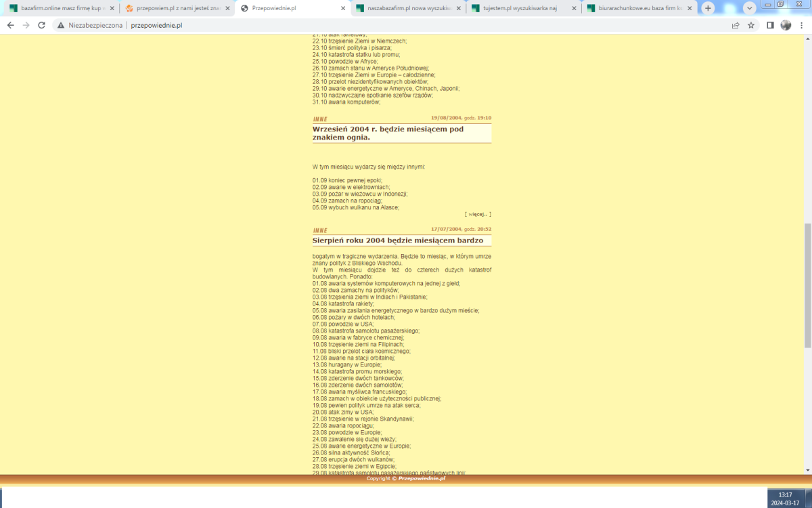This screenshot has width=812, height=508.
Task: Bookmark this page with the star icon
Action: [x=751, y=25]
